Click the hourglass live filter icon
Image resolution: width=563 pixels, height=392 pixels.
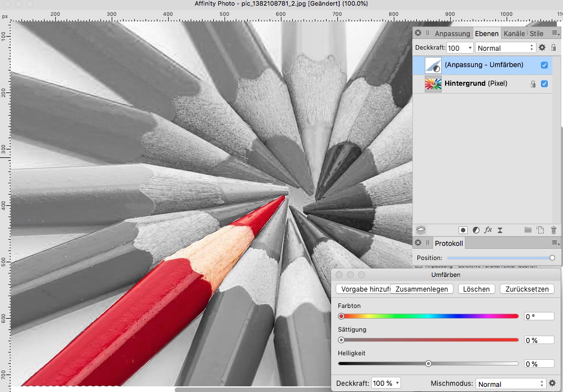coord(500,230)
